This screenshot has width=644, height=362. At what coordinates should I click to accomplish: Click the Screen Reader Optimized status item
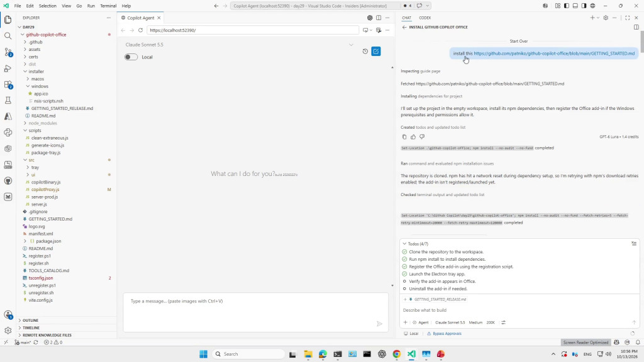tap(586, 343)
